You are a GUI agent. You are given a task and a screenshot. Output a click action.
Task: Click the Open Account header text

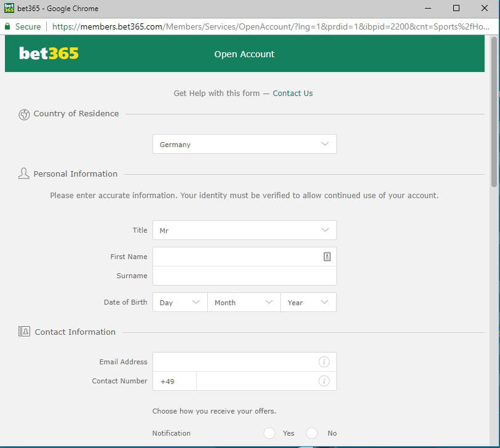(x=244, y=54)
